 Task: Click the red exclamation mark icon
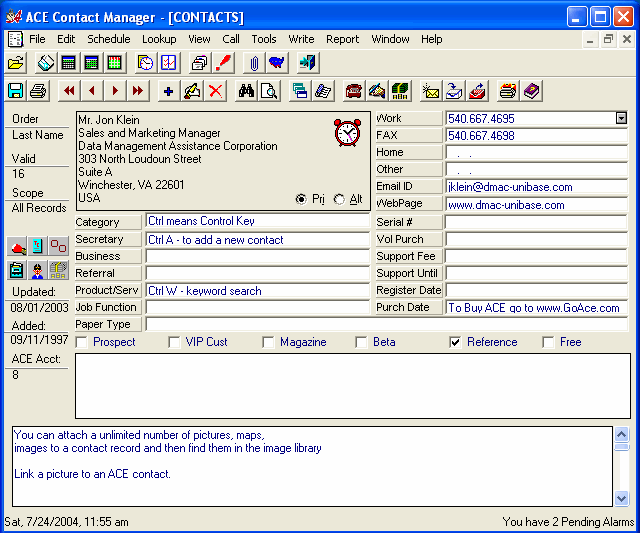click(x=223, y=63)
